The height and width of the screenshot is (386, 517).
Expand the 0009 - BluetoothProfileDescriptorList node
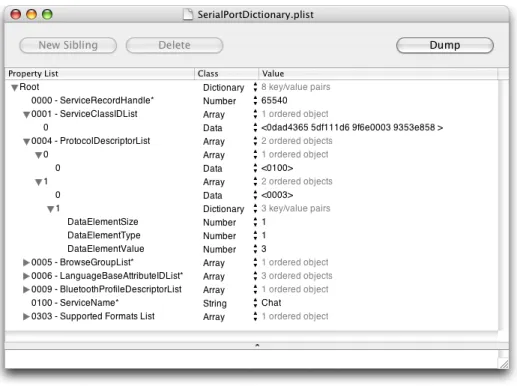[x=26, y=289]
